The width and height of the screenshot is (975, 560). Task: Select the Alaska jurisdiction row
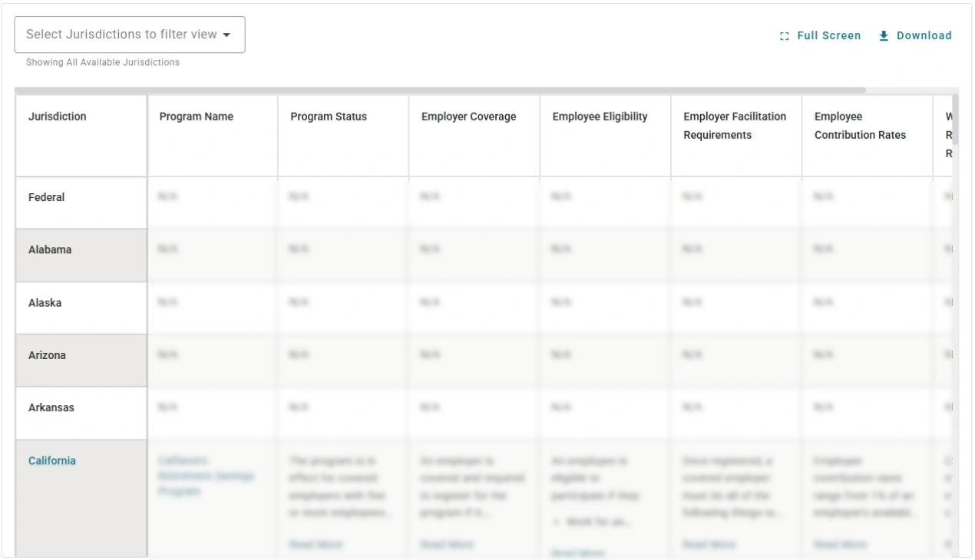81,308
